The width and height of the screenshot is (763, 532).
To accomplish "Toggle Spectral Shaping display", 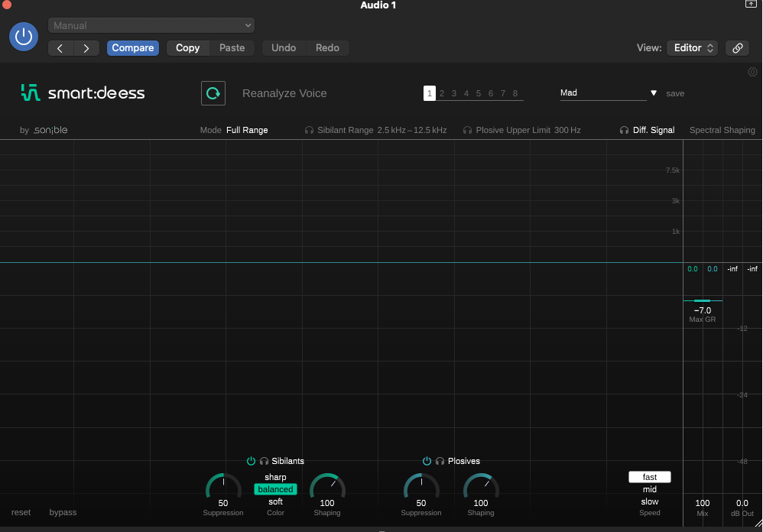I will (x=722, y=131).
